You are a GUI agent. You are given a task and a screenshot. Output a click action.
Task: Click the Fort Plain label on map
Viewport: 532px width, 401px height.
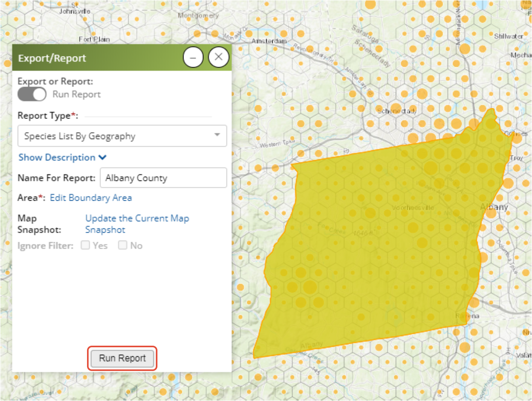[x=94, y=39]
